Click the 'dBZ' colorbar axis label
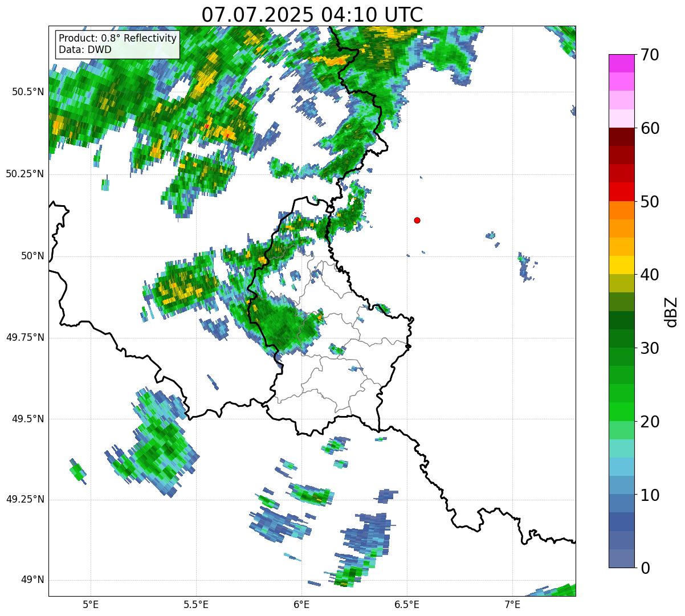 tap(671, 312)
